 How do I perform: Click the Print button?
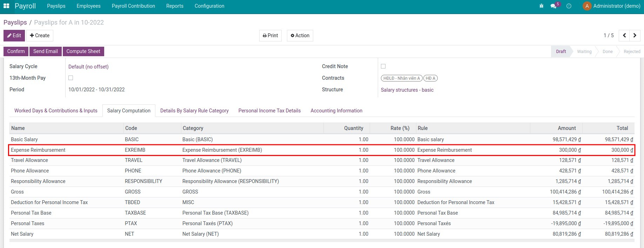click(270, 35)
